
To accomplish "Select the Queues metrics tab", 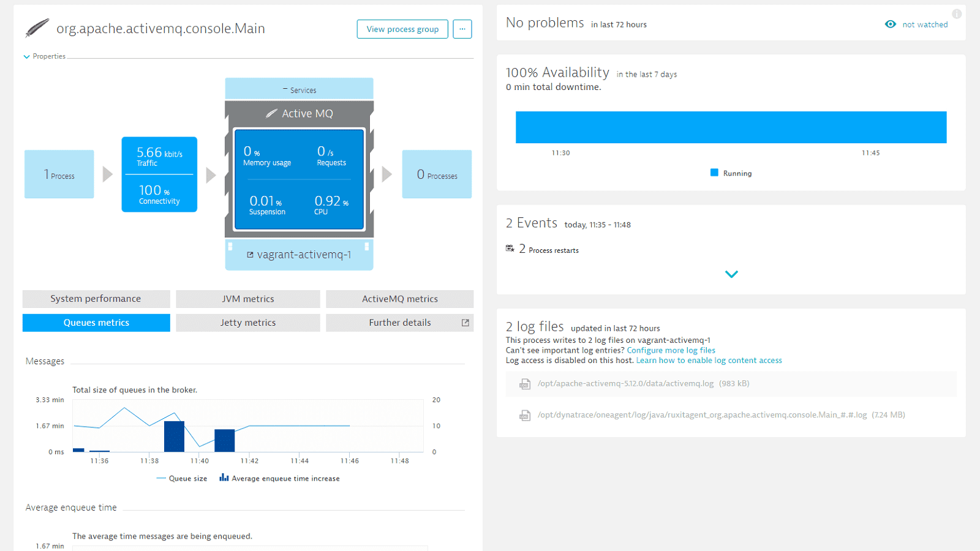I will pyautogui.click(x=96, y=323).
